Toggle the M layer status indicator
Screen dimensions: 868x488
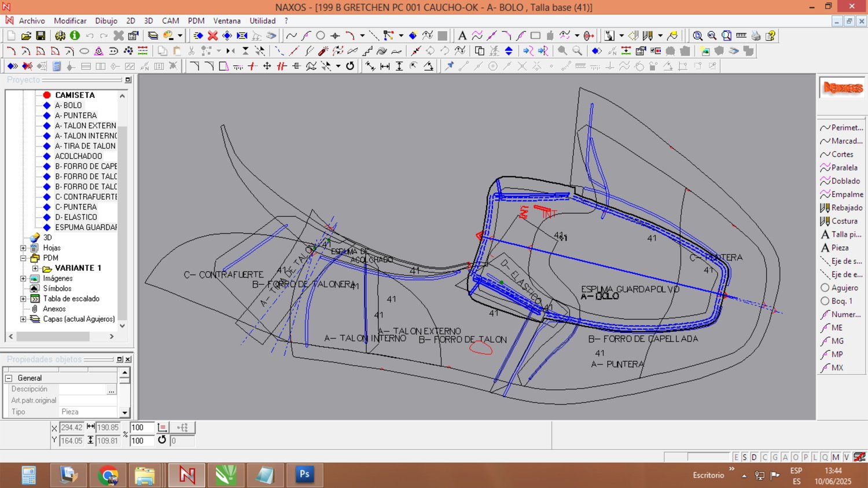(x=836, y=457)
